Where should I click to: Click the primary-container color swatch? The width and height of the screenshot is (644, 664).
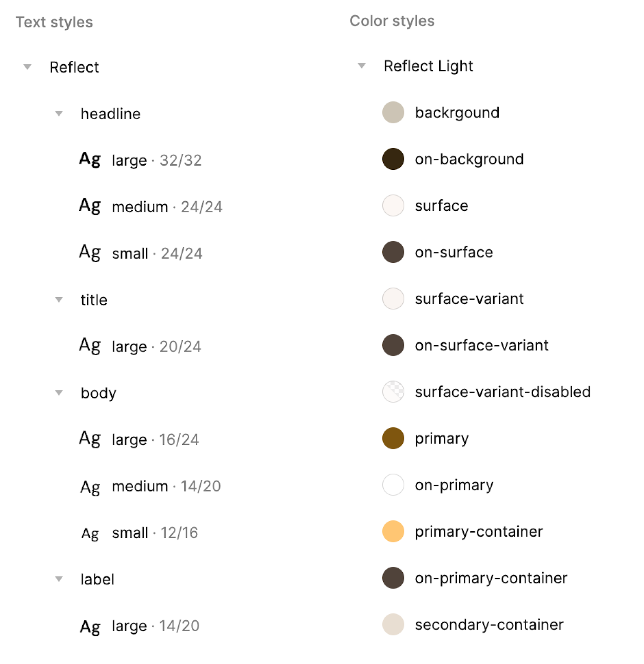[x=392, y=531]
